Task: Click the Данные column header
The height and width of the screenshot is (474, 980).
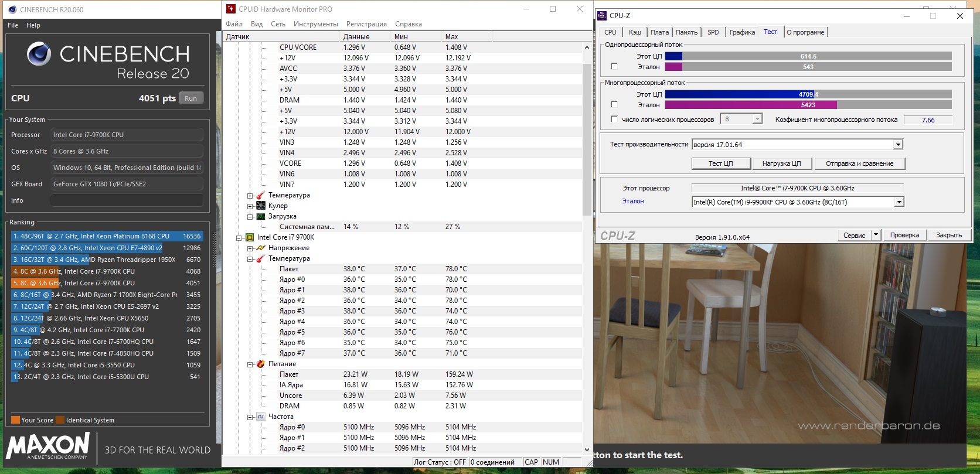Action: coord(365,36)
